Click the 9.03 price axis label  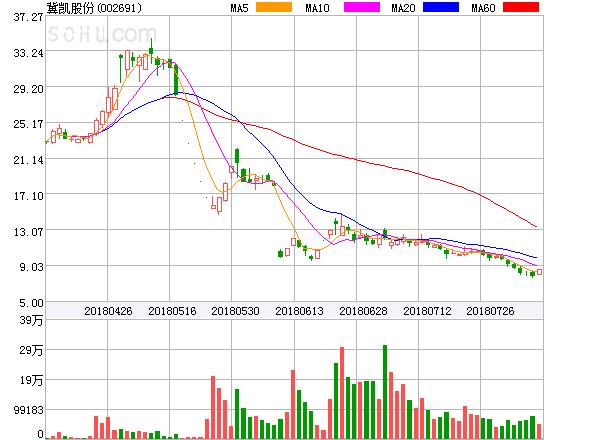pyautogui.click(x=31, y=267)
